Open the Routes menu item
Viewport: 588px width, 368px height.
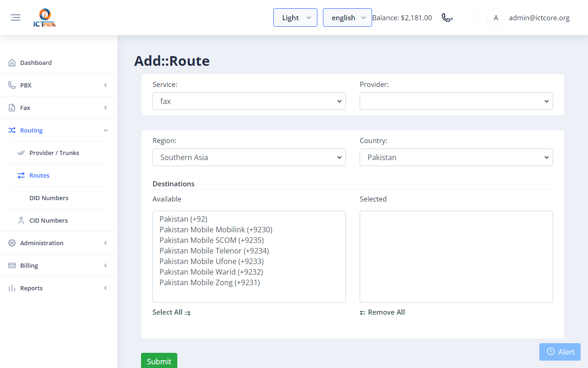click(40, 175)
